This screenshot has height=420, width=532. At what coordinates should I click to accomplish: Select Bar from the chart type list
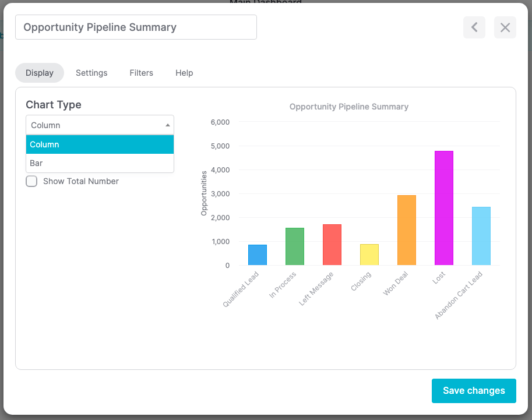99,163
